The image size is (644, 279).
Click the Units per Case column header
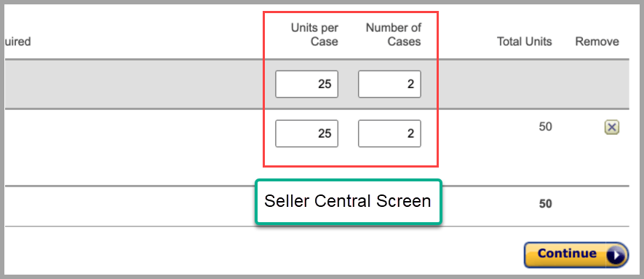pyautogui.click(x=314, y=34)
